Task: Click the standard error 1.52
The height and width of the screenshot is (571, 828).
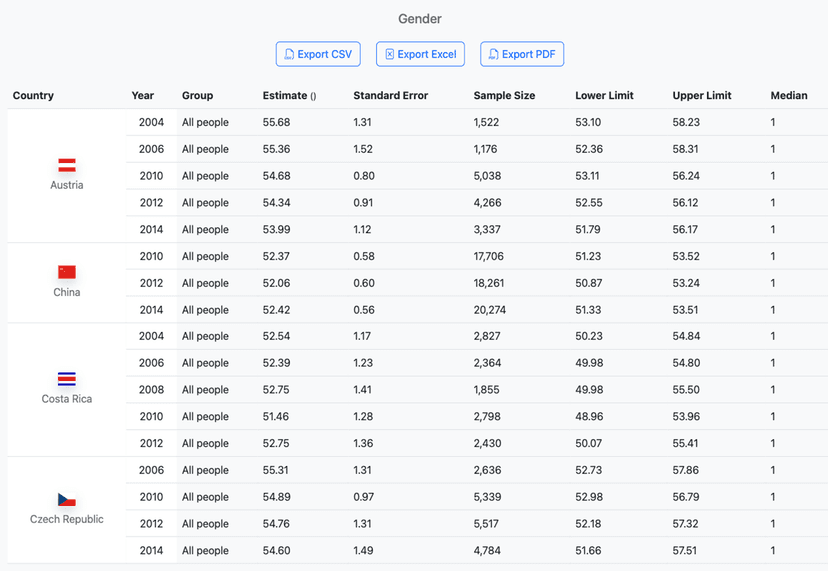Action: [x=363, y=149]
